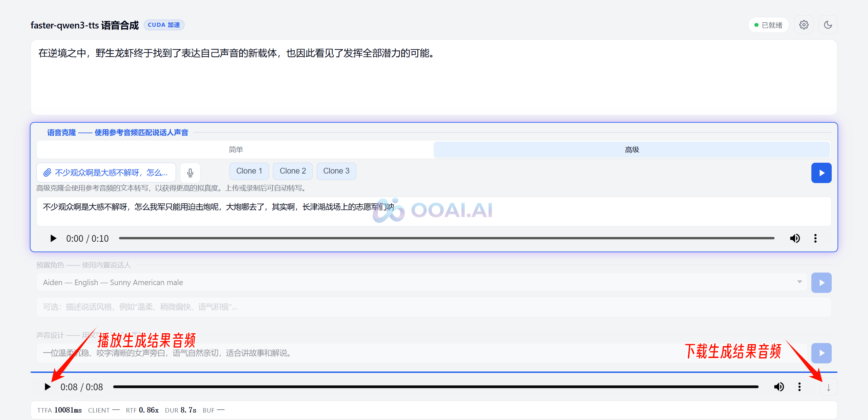The image size is (868, 420).
Task: Mute the result audio player volume
Action: tap(779, 387)
